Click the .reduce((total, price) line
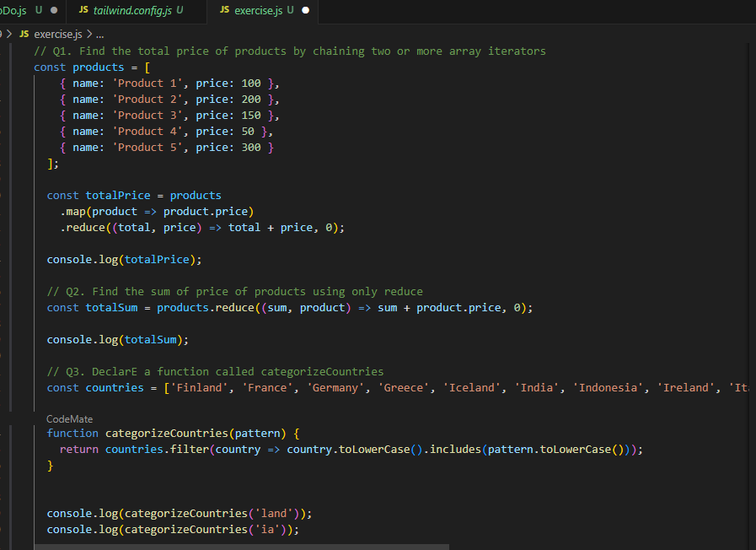Viewport: 756px width, 550px height. point(202,227)
